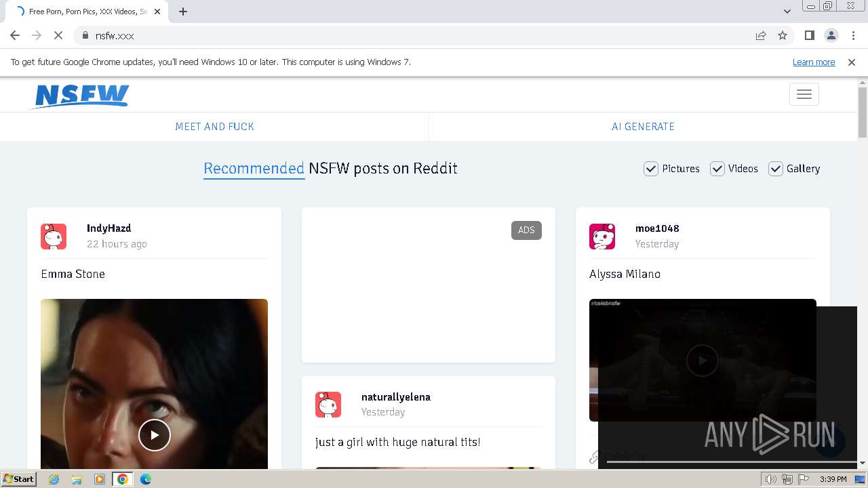This screenshot has width=868, height=488.
Task: Open the IndyHazd username link
Action: coord(108,228)
